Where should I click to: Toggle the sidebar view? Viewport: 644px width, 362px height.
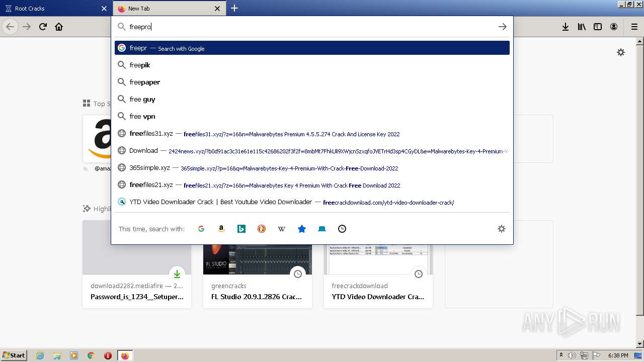(x=598, y=27)
